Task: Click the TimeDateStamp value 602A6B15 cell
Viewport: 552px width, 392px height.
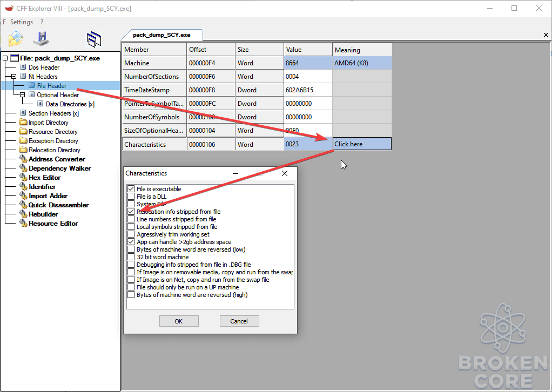Action: (308, 90)
